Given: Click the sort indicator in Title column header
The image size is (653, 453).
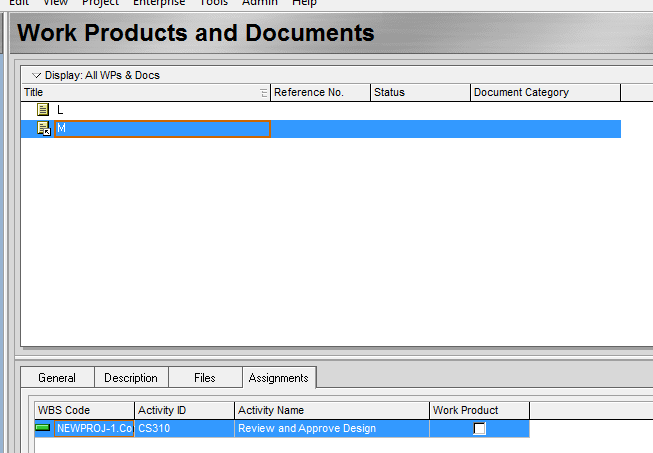Looking at the screenshot, I should click(264, 92).
